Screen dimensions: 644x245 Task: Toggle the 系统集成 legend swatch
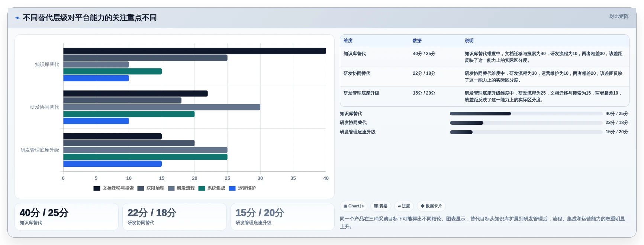[x=202, y=188]
